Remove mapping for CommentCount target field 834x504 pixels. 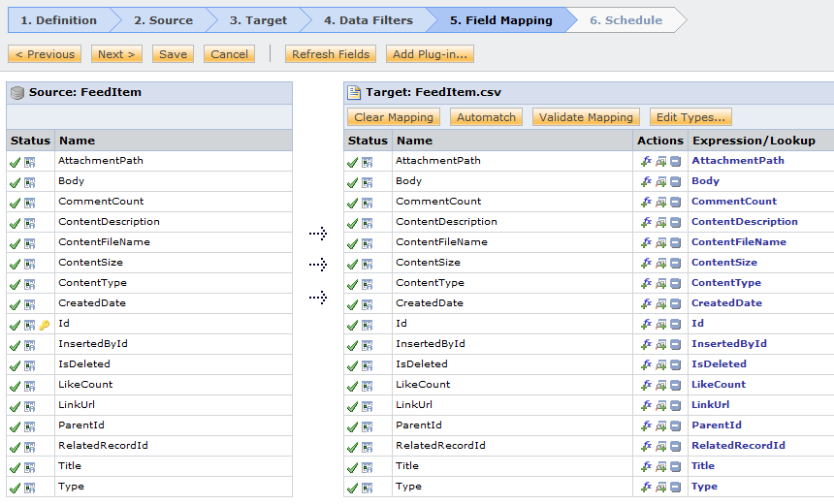[x=676, y=203]
